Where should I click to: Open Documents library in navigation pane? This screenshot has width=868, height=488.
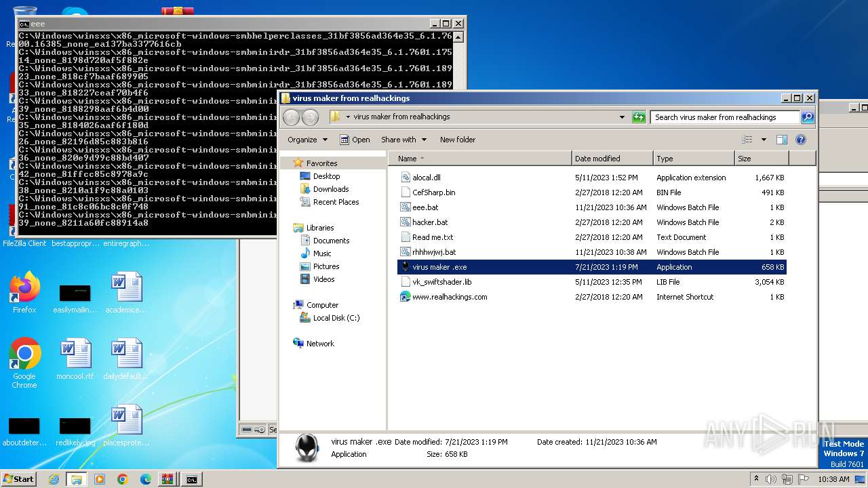click(331, 241)
